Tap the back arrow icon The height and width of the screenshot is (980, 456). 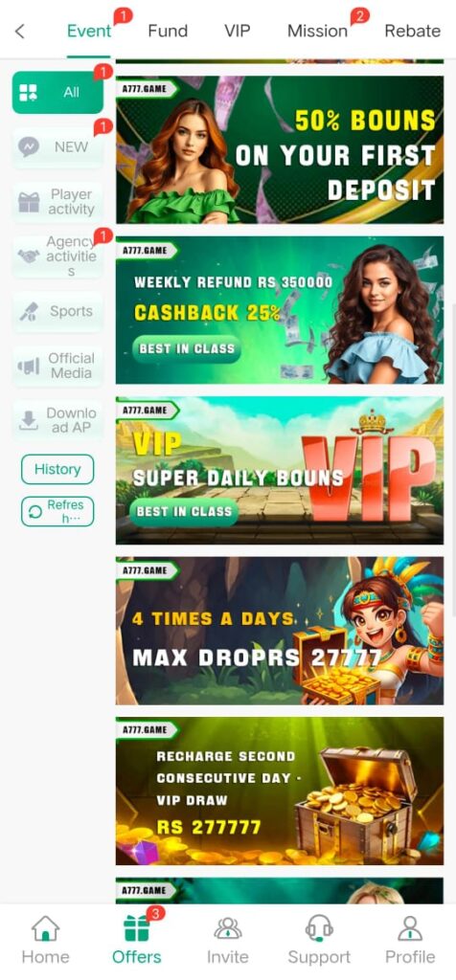point(20,32)
